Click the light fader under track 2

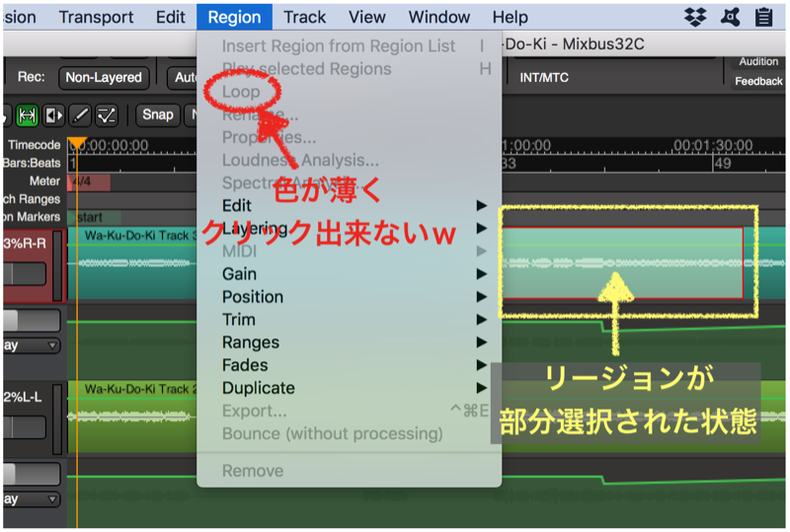coord(32,475)
